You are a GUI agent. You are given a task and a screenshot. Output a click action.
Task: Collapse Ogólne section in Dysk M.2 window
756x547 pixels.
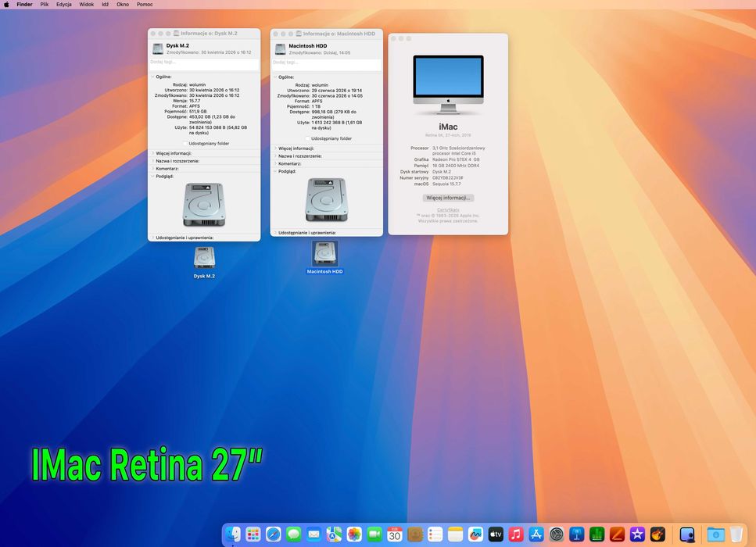[x=152, y=77]
